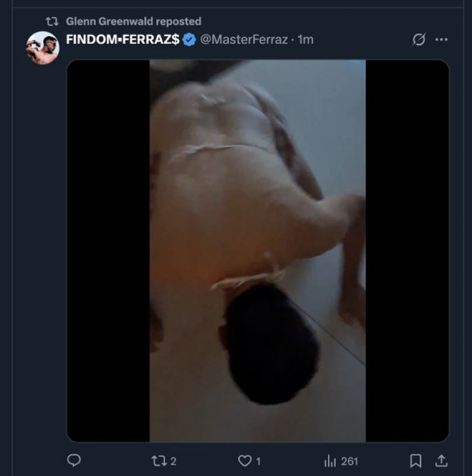This screenshot has width=472, height=476.
Task: Bookmark this post
Action: point(416,461)
